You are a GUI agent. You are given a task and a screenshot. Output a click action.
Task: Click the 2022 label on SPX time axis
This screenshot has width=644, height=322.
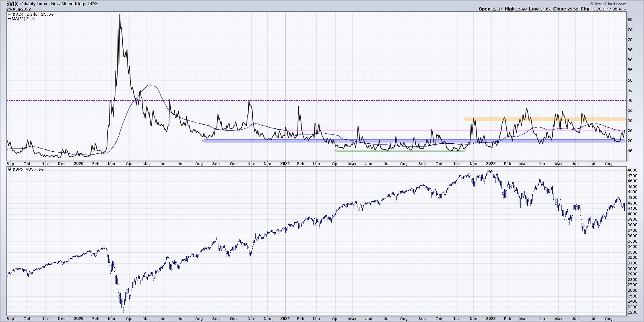tap(490, 318)
